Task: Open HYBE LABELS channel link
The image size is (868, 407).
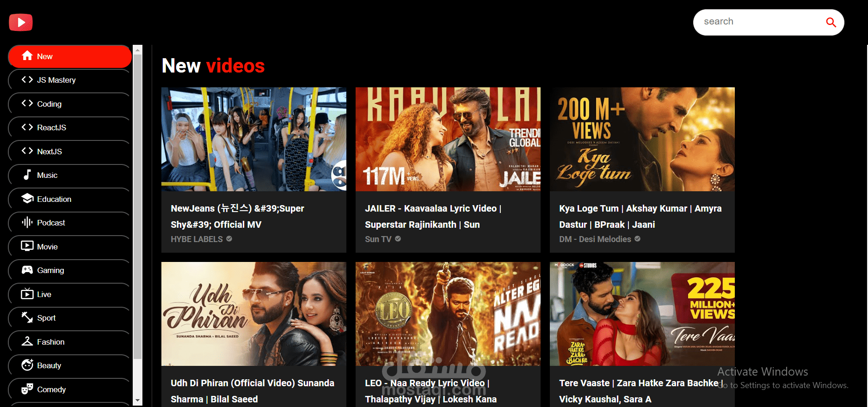Action: (x=197, y=239)
